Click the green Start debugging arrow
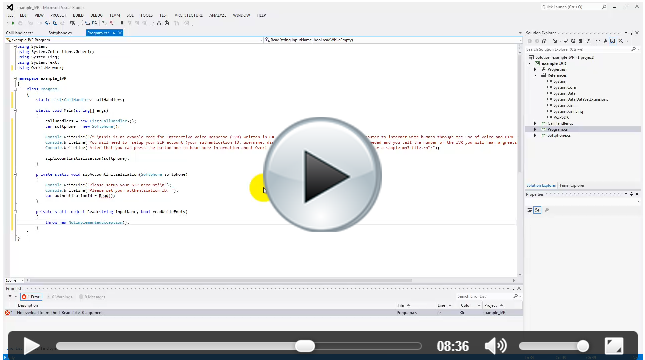Screen dimensions: 645x360 point(13,23)
